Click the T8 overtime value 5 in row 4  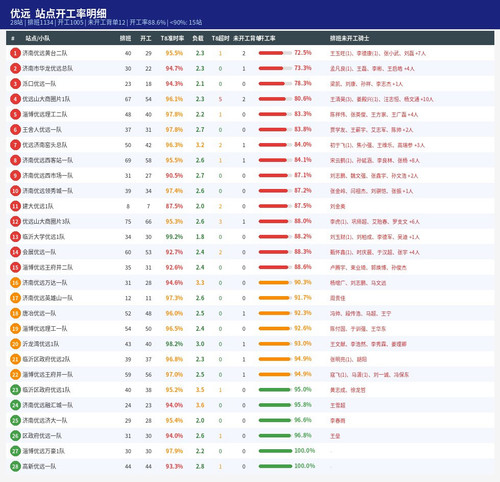220,99
